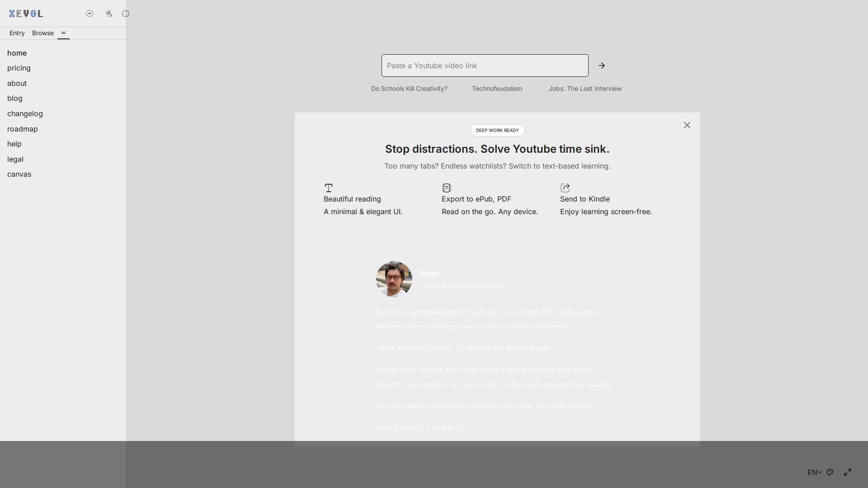This screenshot has height=488, width=868.
Task: Focus the Paste a Youtube video link field
Action: [485, 66]
